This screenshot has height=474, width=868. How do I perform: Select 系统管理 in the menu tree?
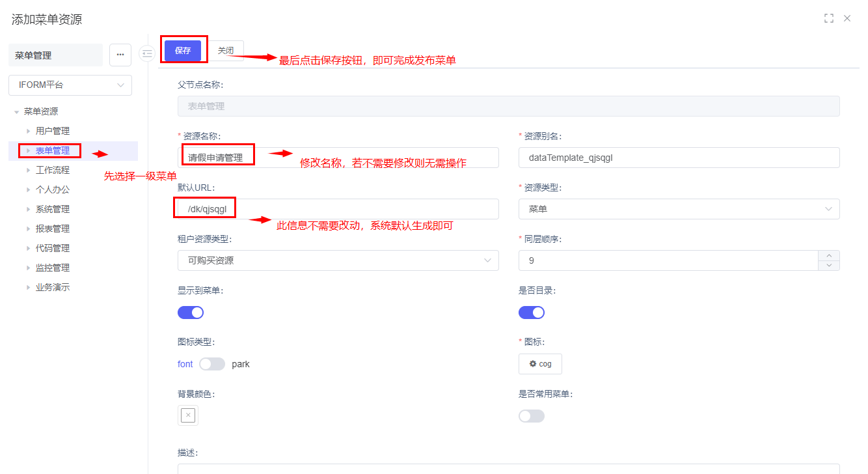tap(53, 209)
